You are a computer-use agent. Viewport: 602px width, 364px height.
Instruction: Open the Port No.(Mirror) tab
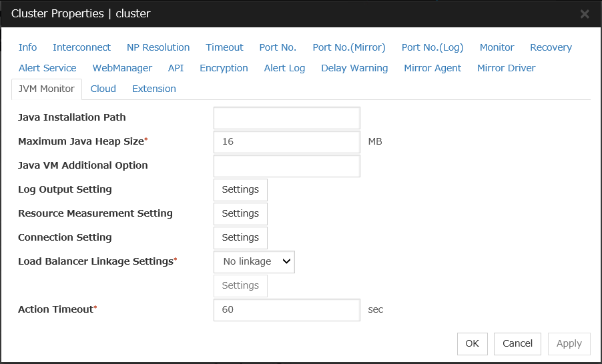pyautogui.click(x=348, y=47)
